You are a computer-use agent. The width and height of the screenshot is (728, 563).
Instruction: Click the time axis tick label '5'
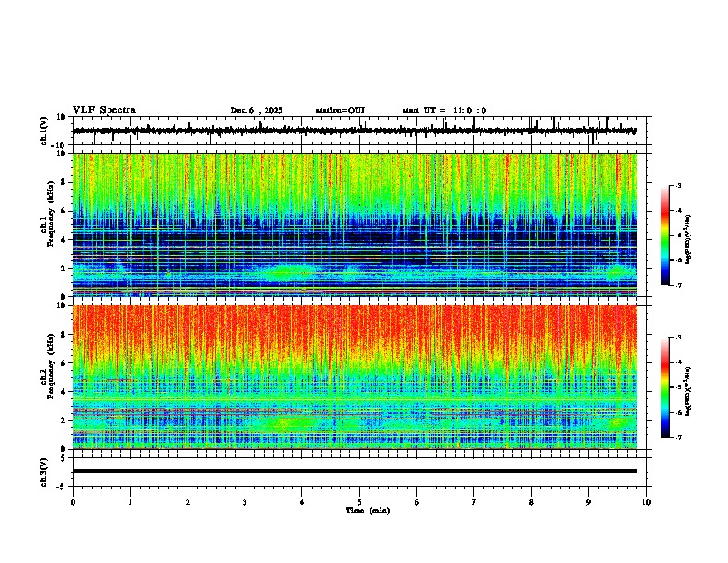pyautogui.click(x=359, y=502)
